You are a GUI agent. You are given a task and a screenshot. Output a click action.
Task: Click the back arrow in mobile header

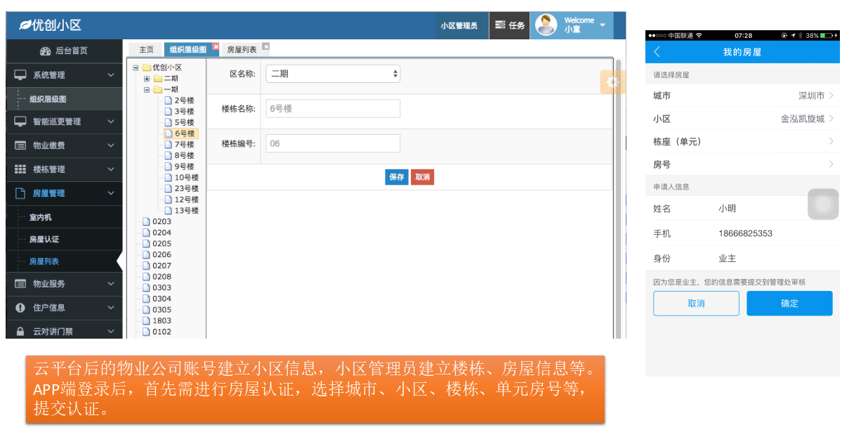point(657,52)
